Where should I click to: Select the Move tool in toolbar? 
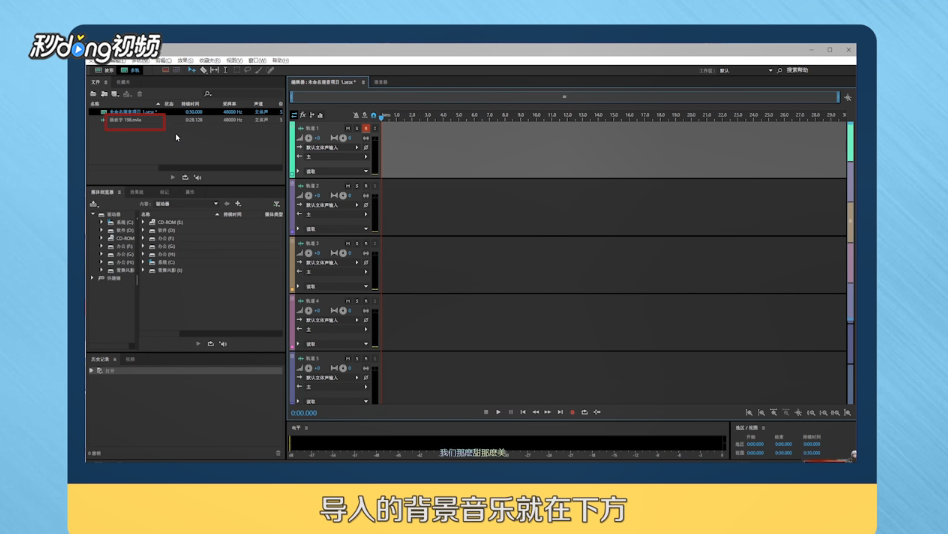tap(192, 70)
